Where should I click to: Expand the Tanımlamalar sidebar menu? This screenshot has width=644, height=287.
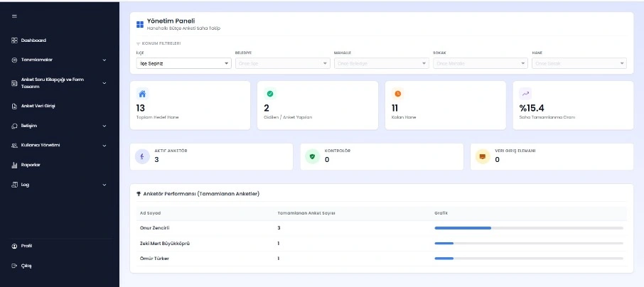coord(59,60)
